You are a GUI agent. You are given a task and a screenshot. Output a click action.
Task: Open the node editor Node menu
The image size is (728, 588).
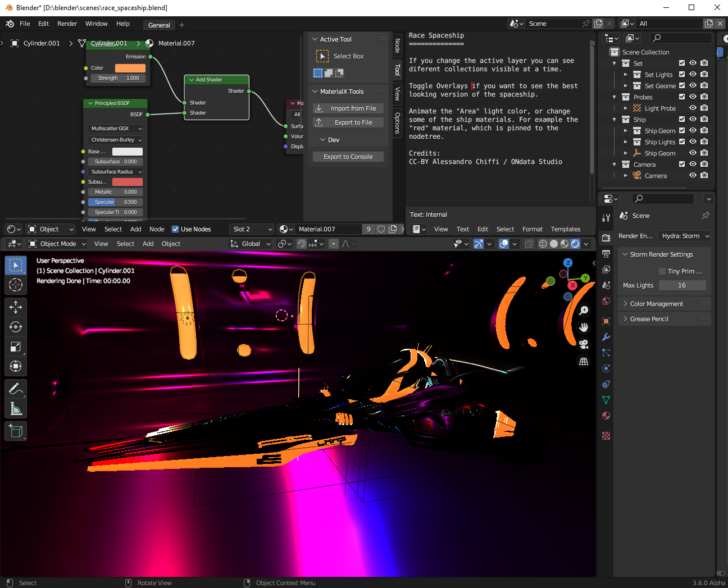tap(157, 229)
